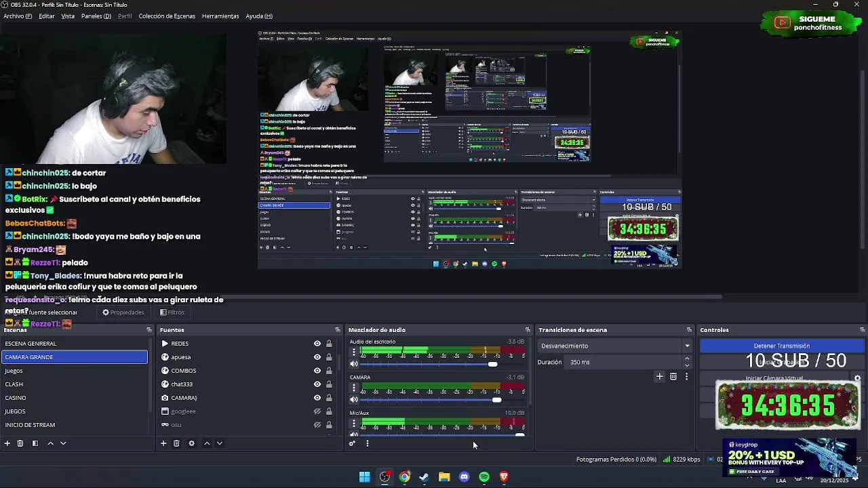
Task: Hide the REDES source
Action: point(317,344)
